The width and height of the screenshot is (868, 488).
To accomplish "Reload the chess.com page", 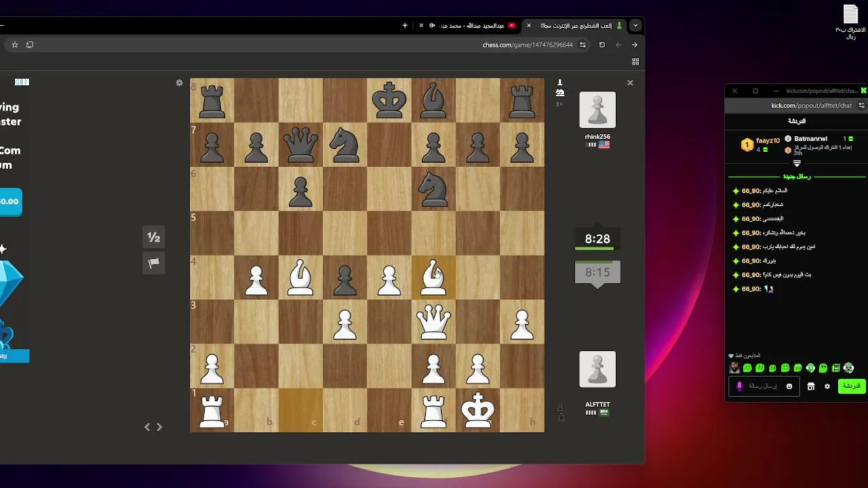I will pos(601,45).
